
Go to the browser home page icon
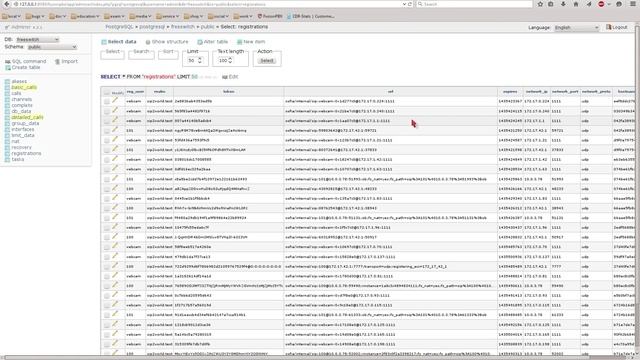[576, 4]
